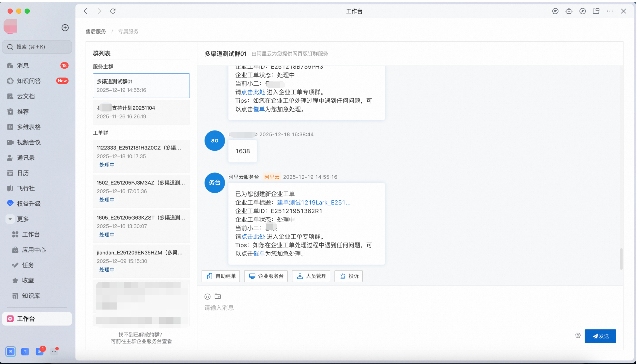
Task: Click the compass icon in top bar
Action: 583,11
